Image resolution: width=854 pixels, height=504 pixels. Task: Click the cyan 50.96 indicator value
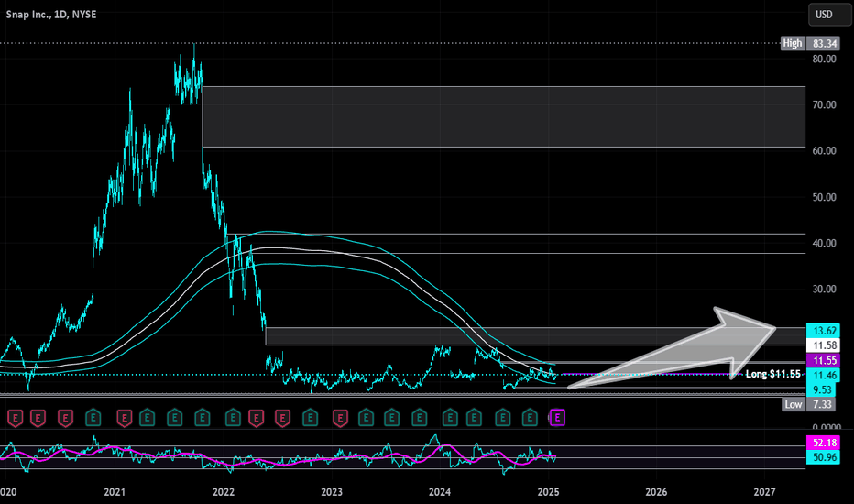point(823,457)
